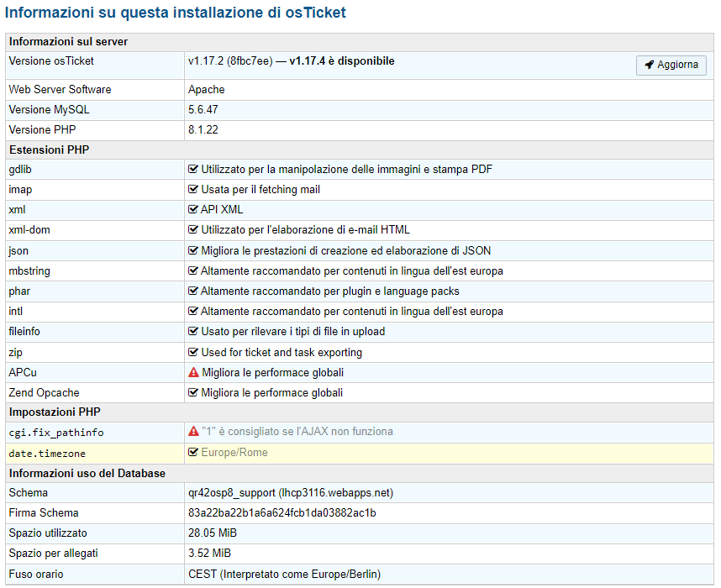The height and width of the screenshot is (588, 721).
Task: Click the warning icon in cgi.fix_pathinfo row
Action: 193,432
